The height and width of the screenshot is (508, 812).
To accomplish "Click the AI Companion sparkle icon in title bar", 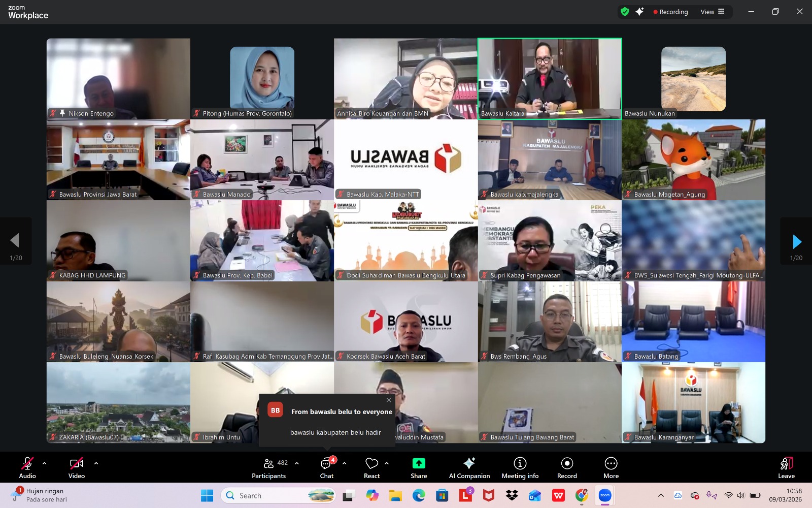I will point(639,12).
